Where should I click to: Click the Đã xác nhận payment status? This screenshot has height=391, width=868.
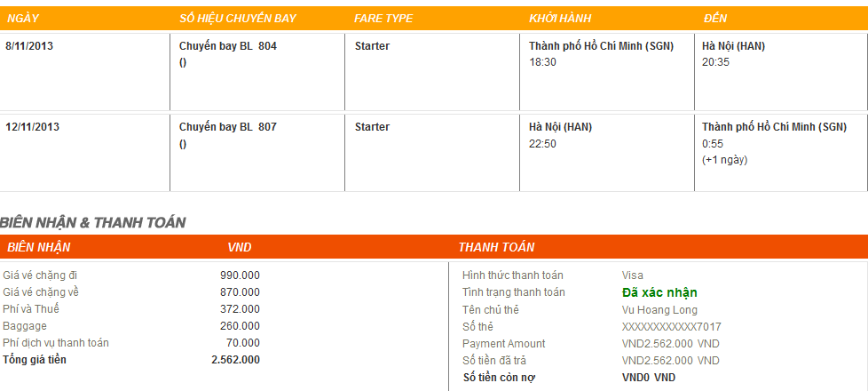659,292
